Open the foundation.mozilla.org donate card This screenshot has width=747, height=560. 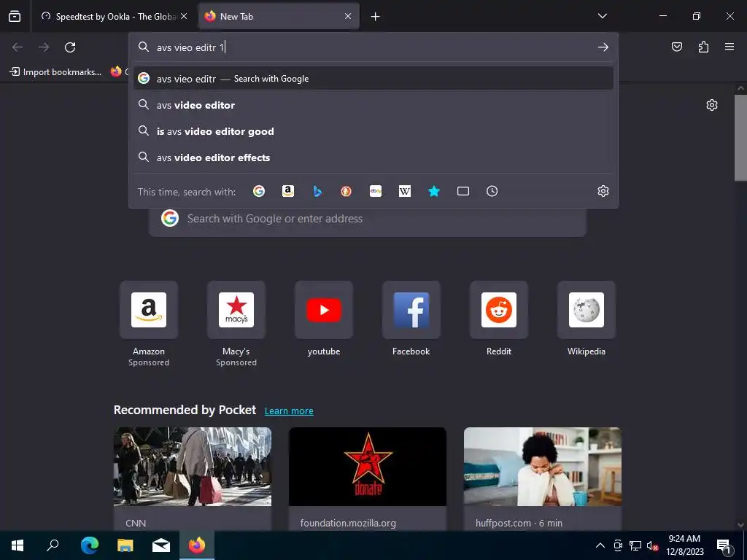(368, 478)
